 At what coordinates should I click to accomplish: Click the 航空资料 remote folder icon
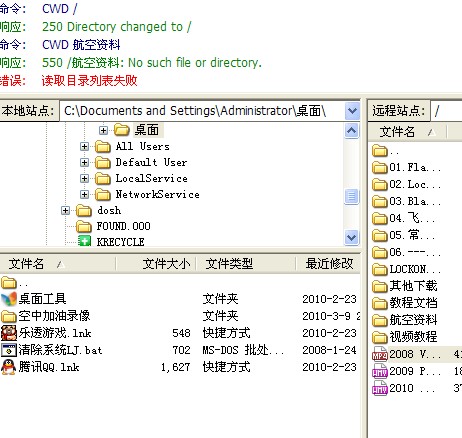coord(380,320)
